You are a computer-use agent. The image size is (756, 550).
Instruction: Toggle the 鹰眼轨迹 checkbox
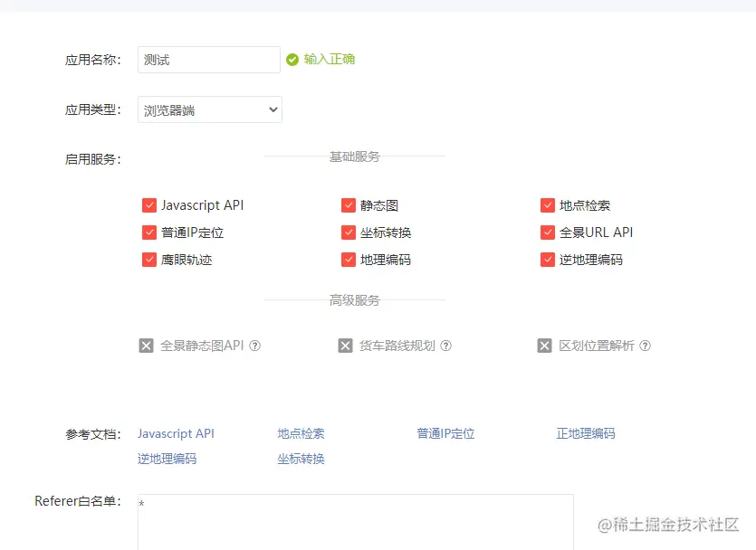click(149, 260)
